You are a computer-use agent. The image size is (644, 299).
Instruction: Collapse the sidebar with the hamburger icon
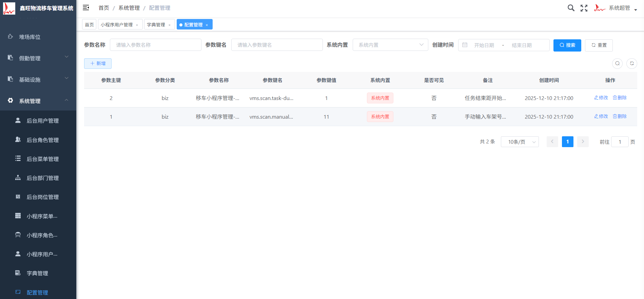pos(86,7)
